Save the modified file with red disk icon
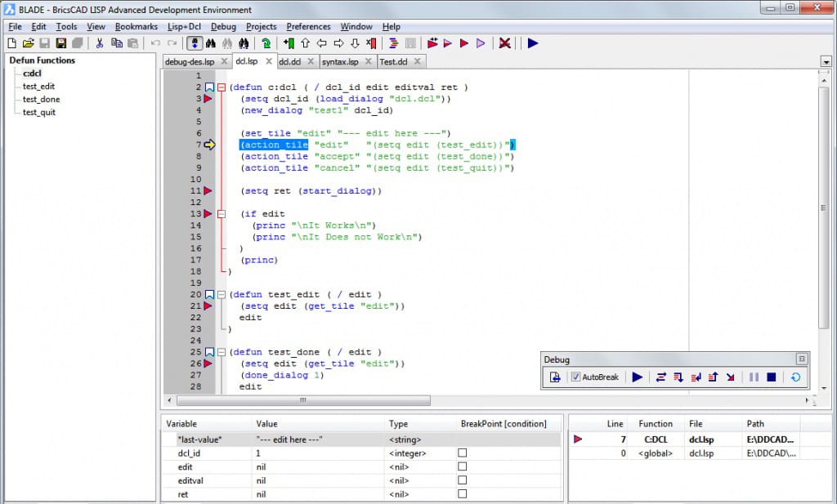The height and width of the screenshot is (504, 837). tap(61, 43)
